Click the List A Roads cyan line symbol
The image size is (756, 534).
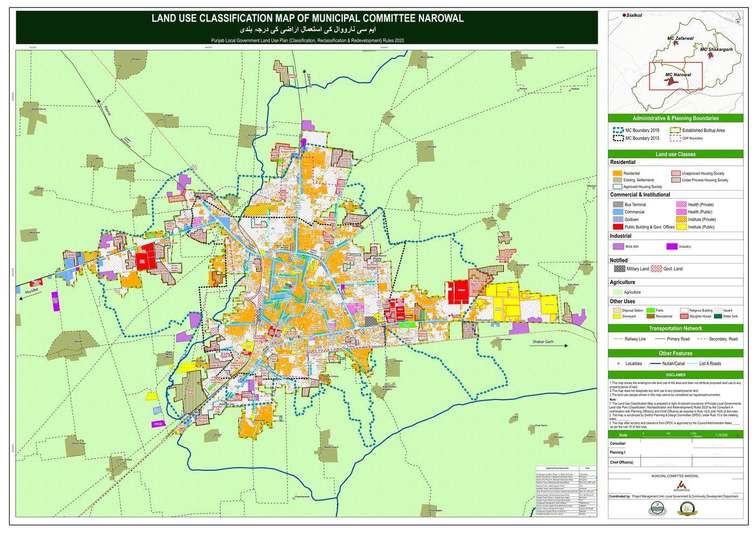coord(692,364)
